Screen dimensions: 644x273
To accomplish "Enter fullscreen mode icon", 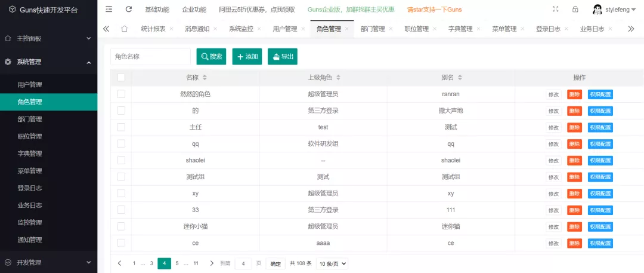I will (556, 9).
